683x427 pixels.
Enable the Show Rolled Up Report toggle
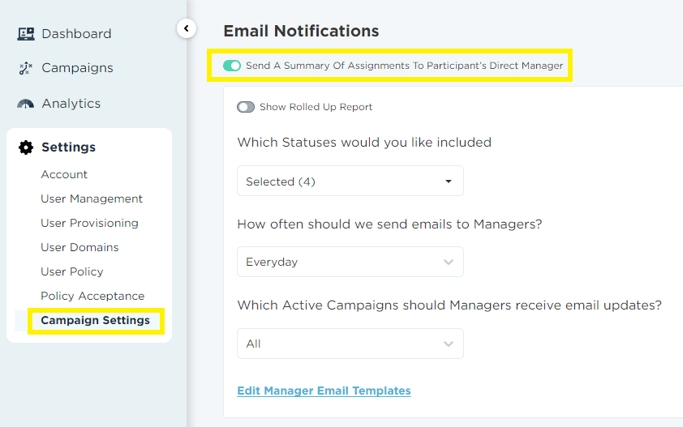(x=246, y=107)
